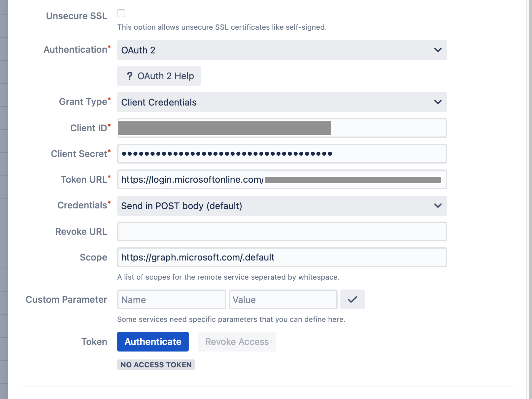532x399 pixels.
Task: Open OAuth 2 Help
Action: click(159, 76)
